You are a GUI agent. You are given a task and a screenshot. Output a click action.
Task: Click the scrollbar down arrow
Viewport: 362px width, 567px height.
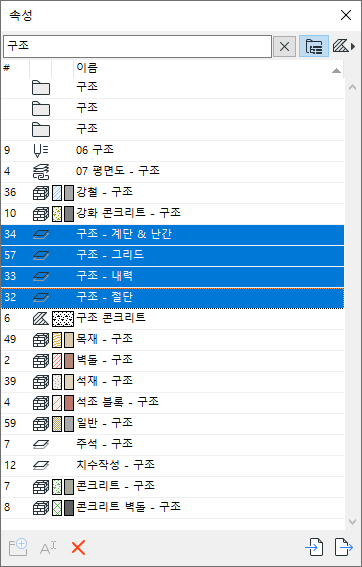click(352, 521)
